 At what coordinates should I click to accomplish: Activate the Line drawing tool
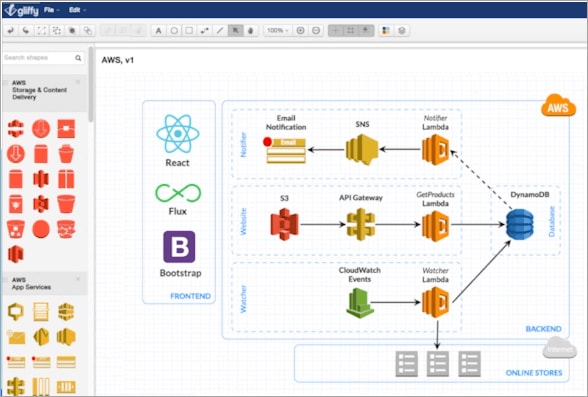click(220, 31)
